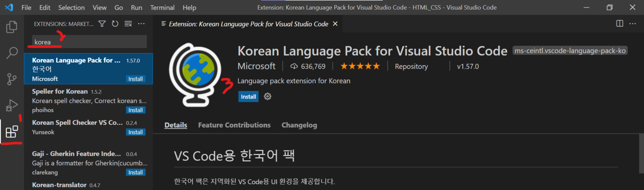Click the extension search box containing korea
Screen dimensions: 644x190
[89, 42]
